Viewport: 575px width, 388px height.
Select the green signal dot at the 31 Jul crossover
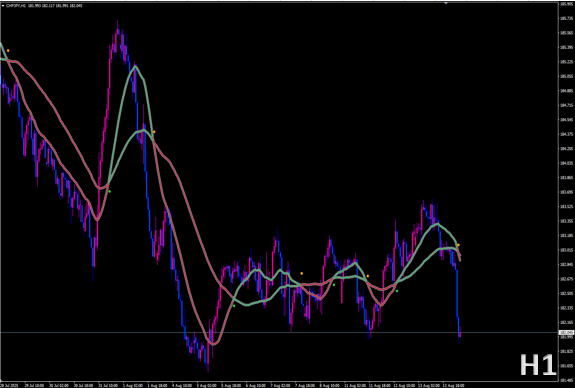click(109, 191)
